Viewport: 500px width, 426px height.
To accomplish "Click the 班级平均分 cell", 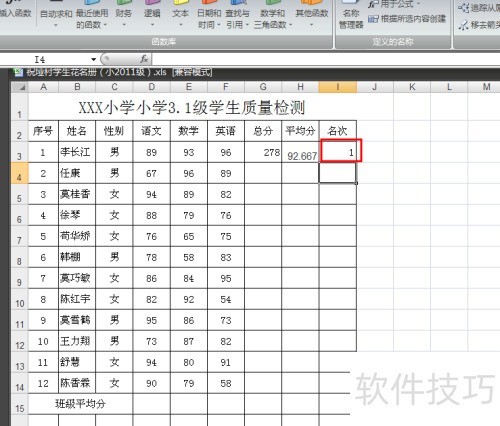I will [81, 404].
